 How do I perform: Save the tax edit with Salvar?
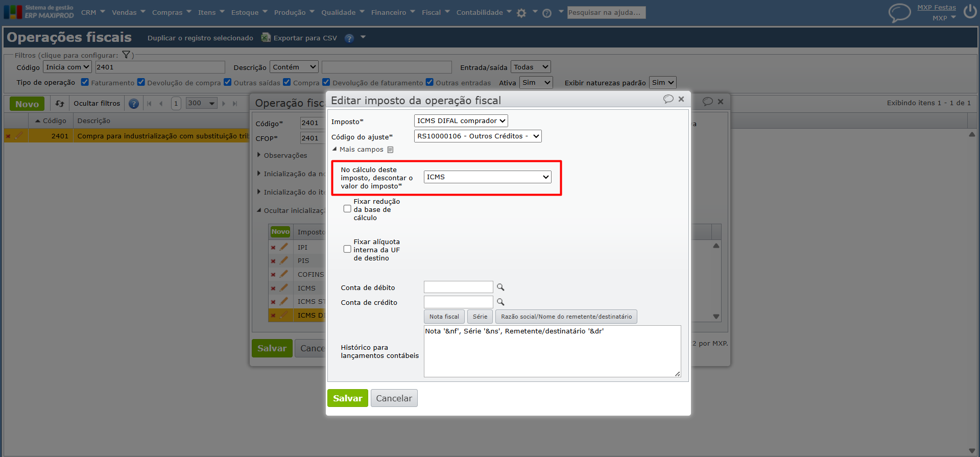click(x=348, y=398)
